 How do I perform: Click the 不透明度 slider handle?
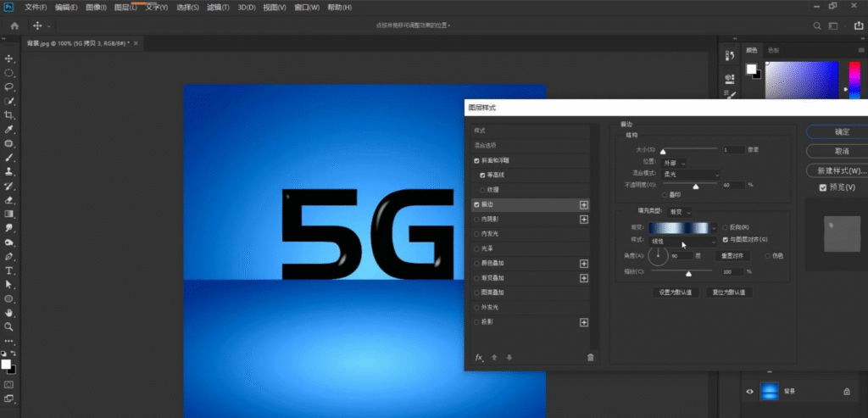696,187
